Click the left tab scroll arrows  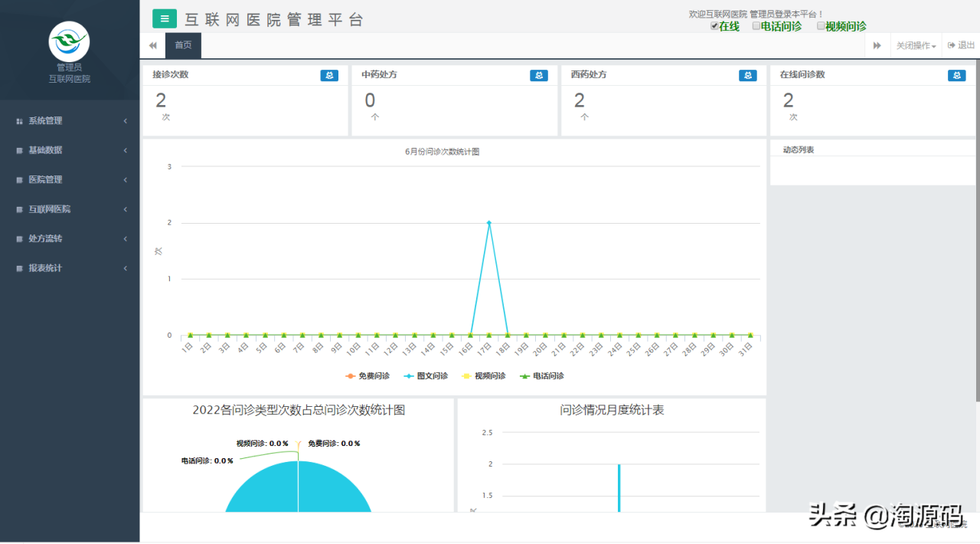pos(152,45)
